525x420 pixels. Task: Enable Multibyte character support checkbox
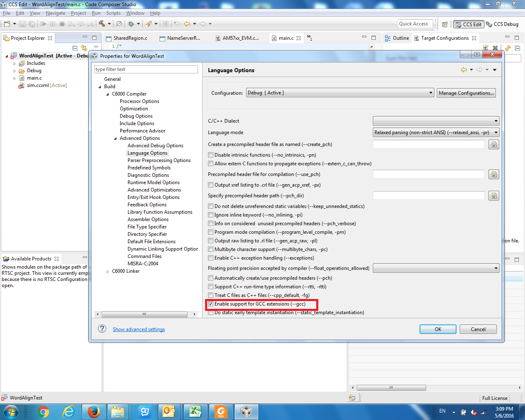210,249
